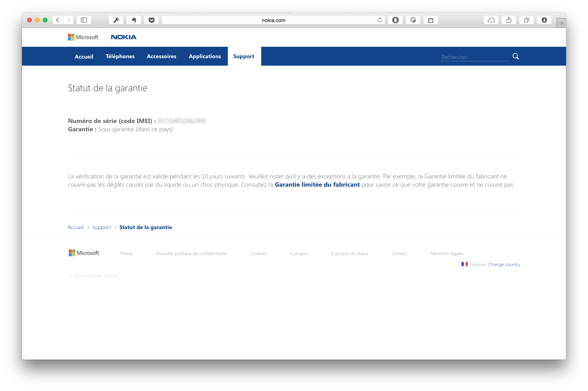The height and width of the screenshot is (391, 588).
Task: Open the Downloads arrow icon
Action: click(544, 20)
